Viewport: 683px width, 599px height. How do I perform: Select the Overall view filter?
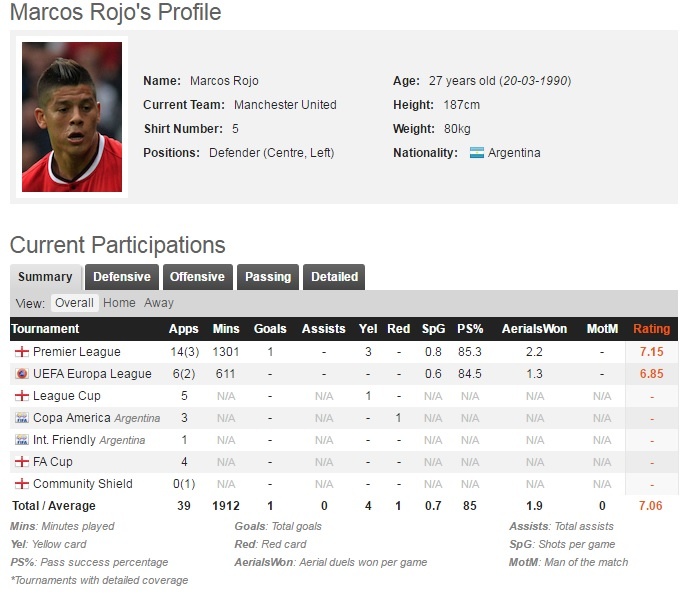(74, 303)
